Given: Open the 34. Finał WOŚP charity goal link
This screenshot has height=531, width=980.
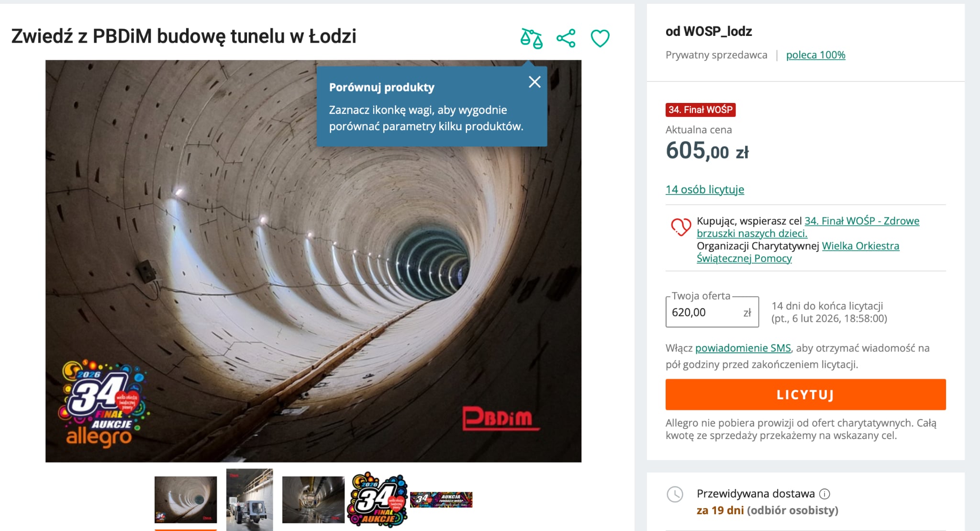Looking at the screenshot, I should pos(808,227).
